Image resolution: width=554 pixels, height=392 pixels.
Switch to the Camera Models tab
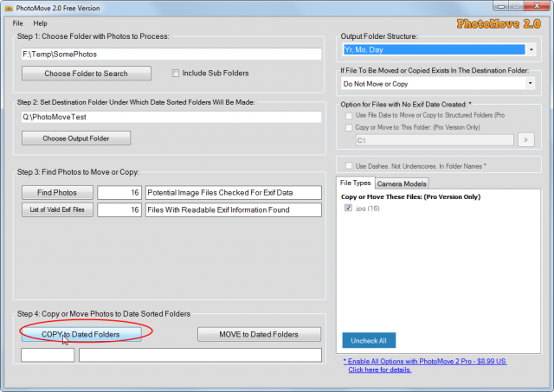pyautogui.click(x=402, y=183)
